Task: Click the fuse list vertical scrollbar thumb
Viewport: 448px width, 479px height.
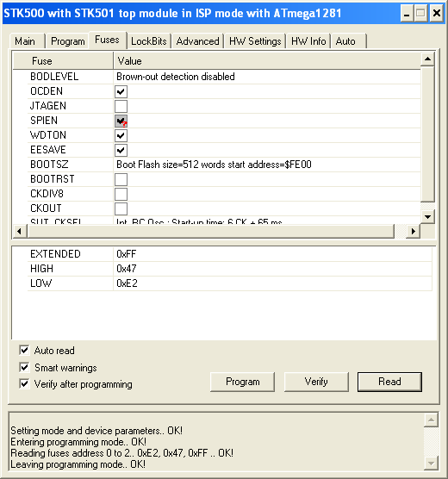Action: click(x=427, y=134)
